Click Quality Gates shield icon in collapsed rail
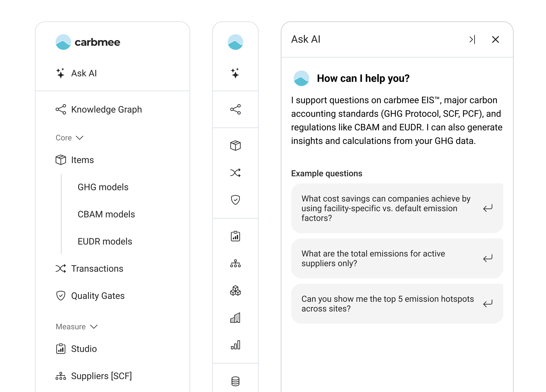546x392 pixels. click(235, 200)
